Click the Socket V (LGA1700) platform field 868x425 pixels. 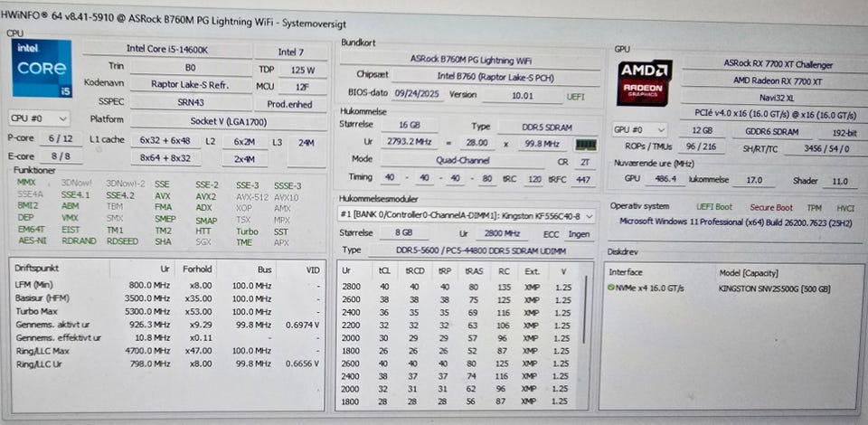(x=228, y=120)
